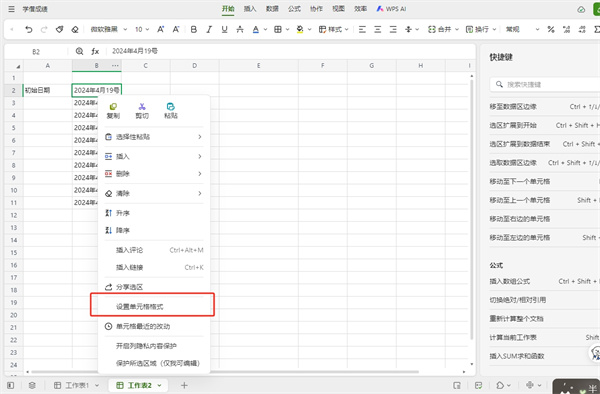Screen dimensions: 600x394
Task: Center align text
Action: (378, 29)
